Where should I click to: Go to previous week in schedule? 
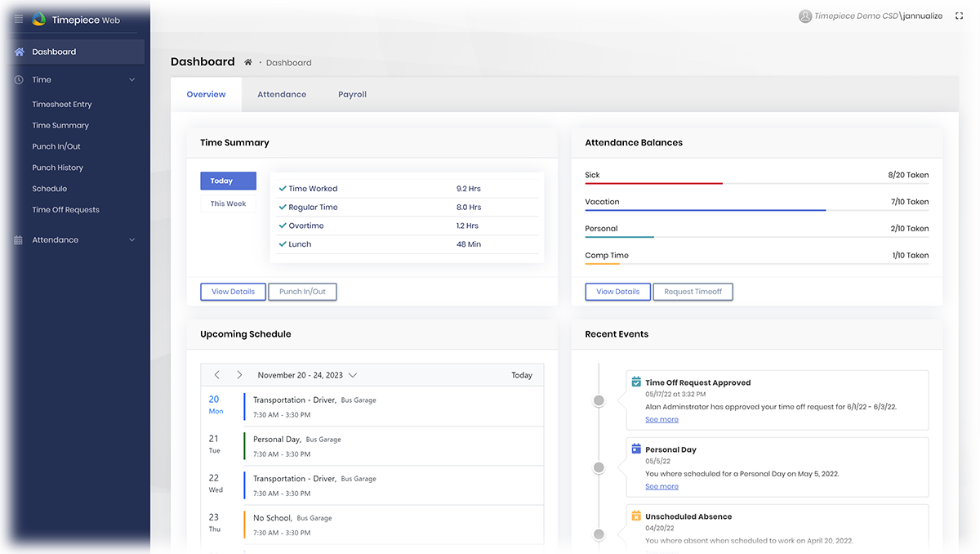[217, 375]
